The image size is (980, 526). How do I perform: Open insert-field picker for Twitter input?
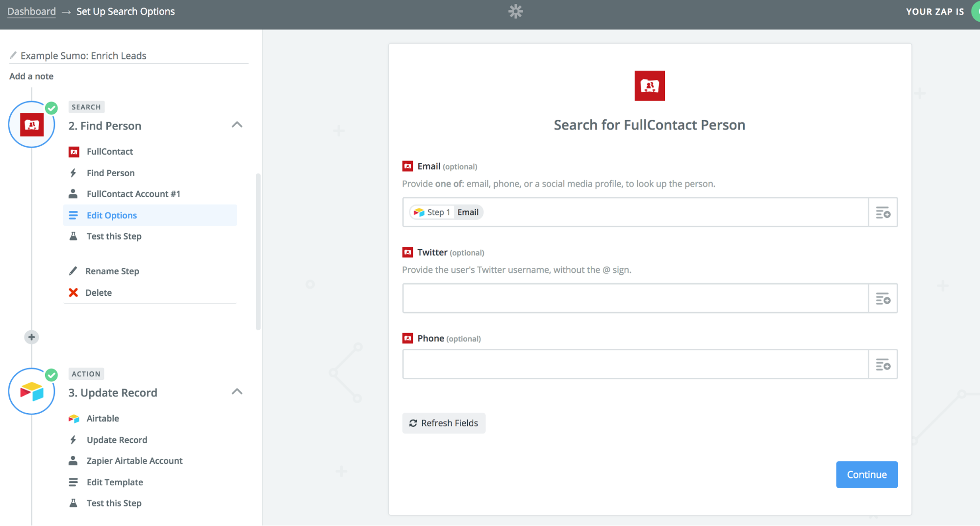(883, 298)
